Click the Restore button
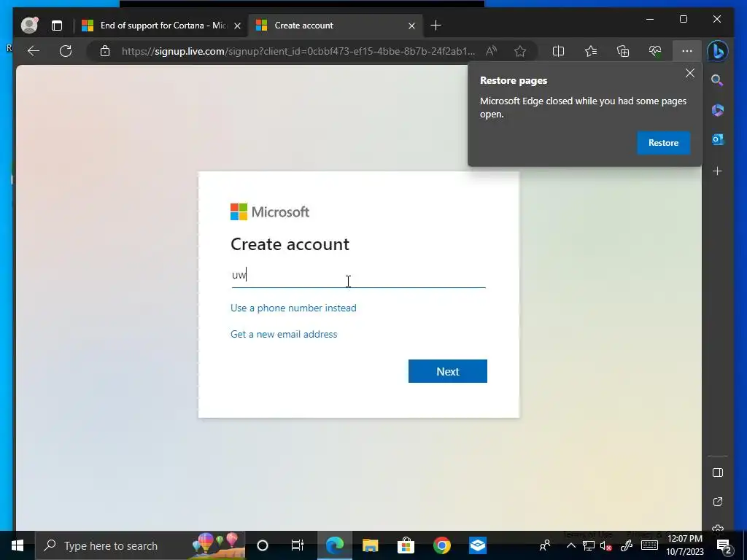Image resolution: width=747 pixels, height=560 pixels. [x=663, y=143]
